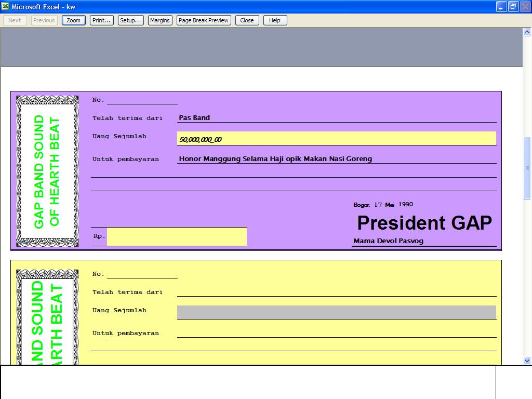Switch to Page Break Preview mode
The image size is (532, 399).
203,20
